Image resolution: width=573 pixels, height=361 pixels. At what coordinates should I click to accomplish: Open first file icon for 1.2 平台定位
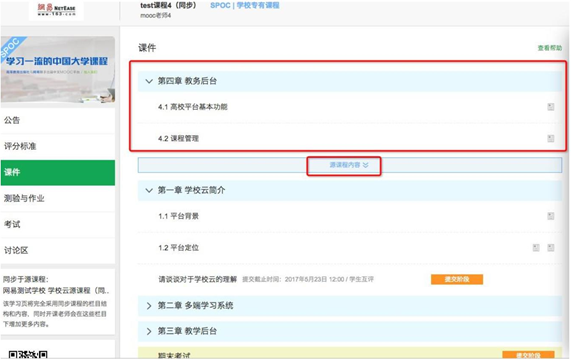(x=536, y=248)
